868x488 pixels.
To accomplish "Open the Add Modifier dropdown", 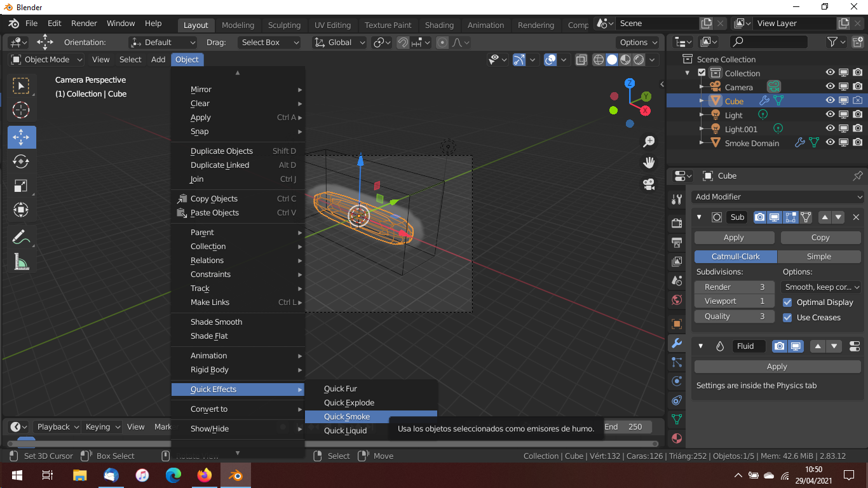I will [778, 197].
